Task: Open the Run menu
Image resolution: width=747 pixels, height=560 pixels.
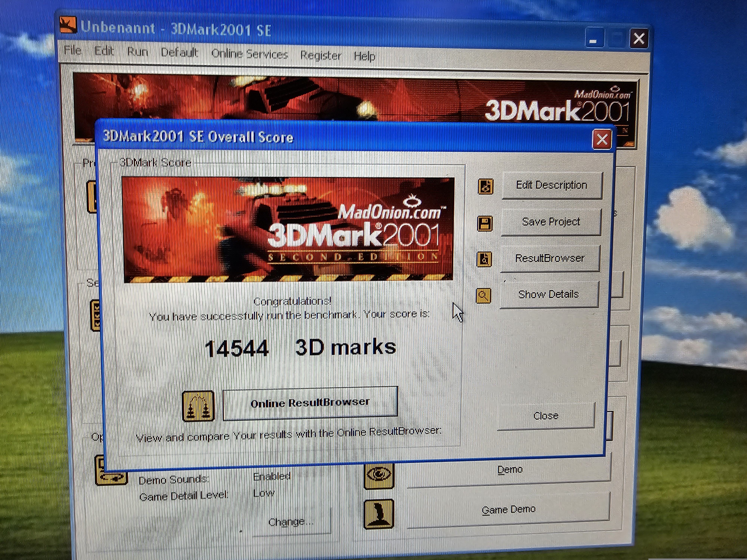Action: coord(137,52)
